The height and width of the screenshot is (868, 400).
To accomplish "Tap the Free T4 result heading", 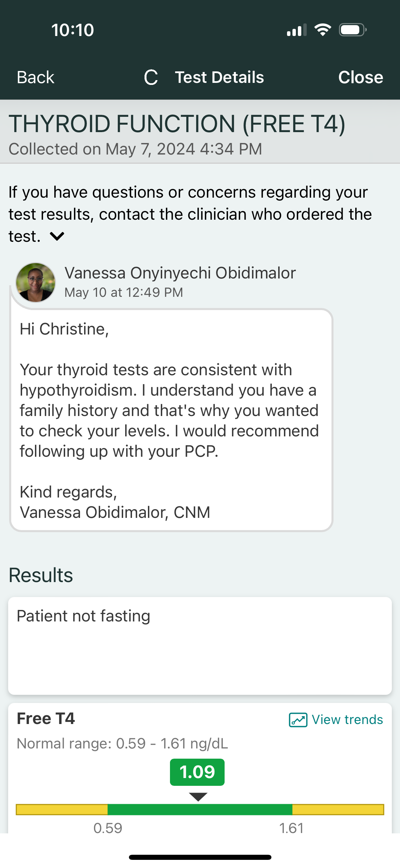I will pos(46,719).
